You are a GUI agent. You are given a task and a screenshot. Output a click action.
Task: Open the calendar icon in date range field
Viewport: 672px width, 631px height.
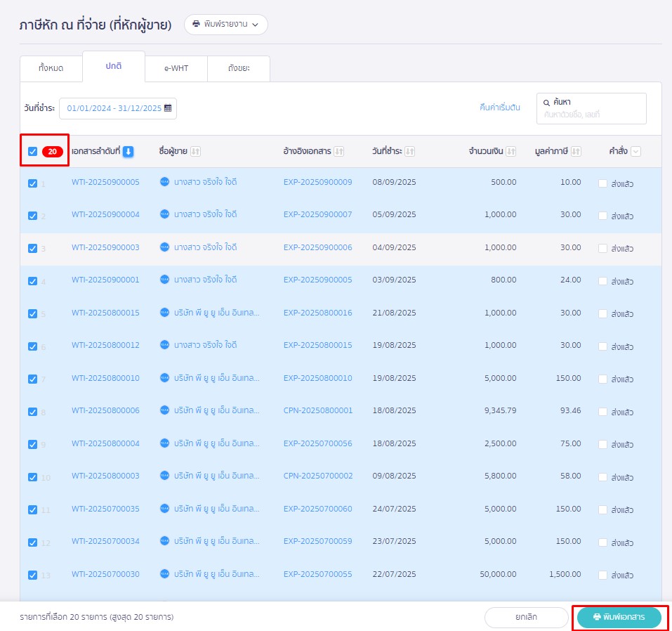168,108
